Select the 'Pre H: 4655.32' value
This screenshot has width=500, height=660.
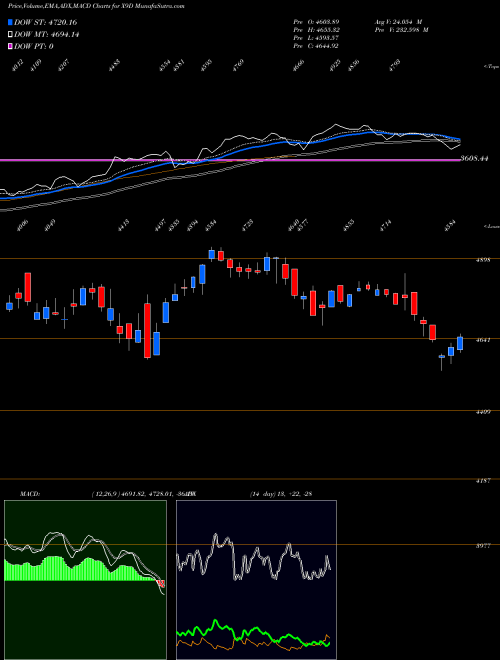point(316,30)
